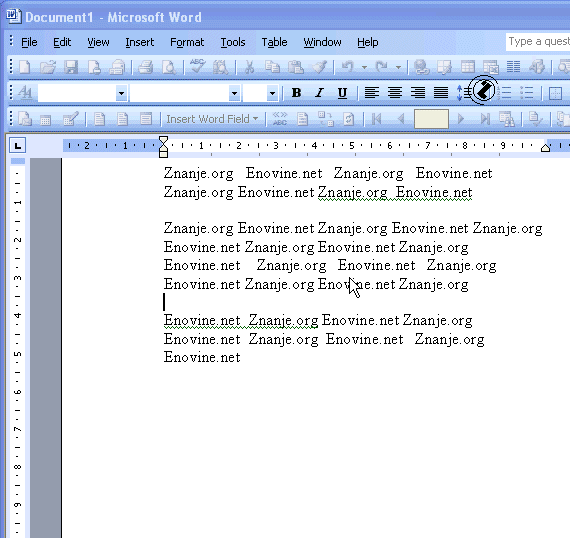Open Styles and Formatting pane icon
This screenshot has width=570, height=538.
pos(25,93)
